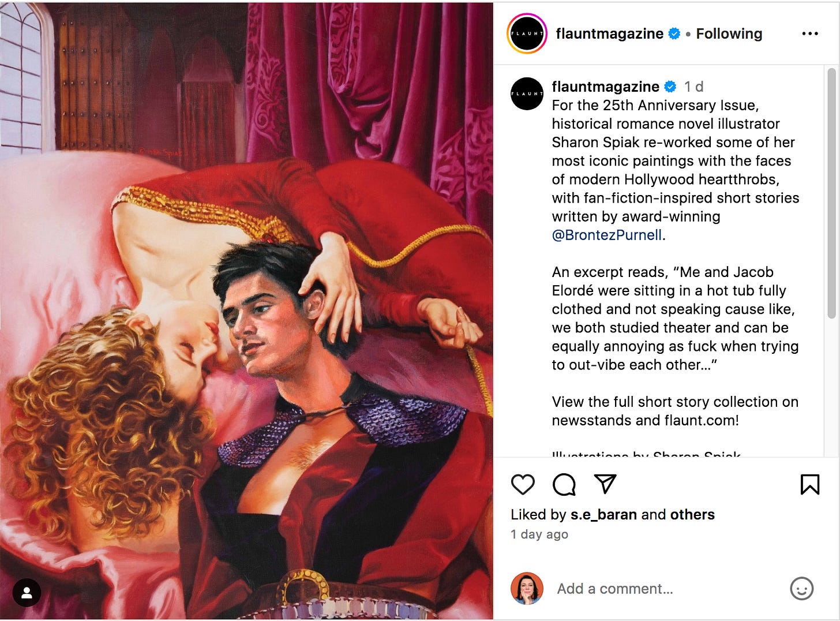Click the small Flaunt avatar next to the caption
Viewport: 840px width, 621px height.
[527, 93]
